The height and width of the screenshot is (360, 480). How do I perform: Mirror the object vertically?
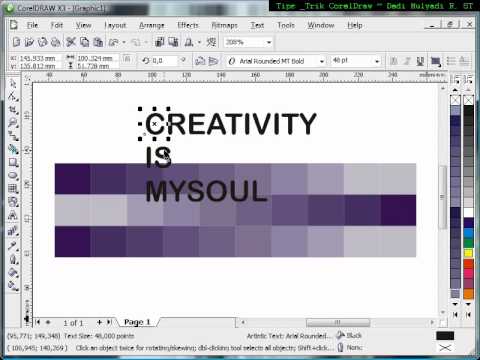tap(213, 61)
